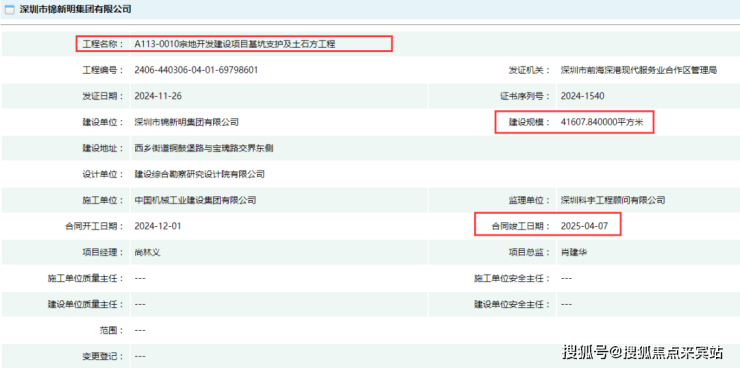Select the project name starting with A113-0010宗地开发建设项目
The width and height of the screenshot is (740, 368).
coord(235,44)
